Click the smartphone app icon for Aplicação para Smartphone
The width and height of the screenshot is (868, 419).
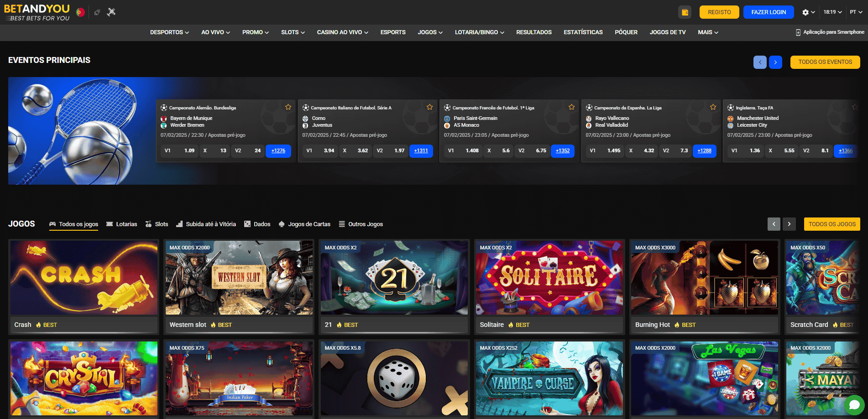pyautogui.click(x=798, y=32)
